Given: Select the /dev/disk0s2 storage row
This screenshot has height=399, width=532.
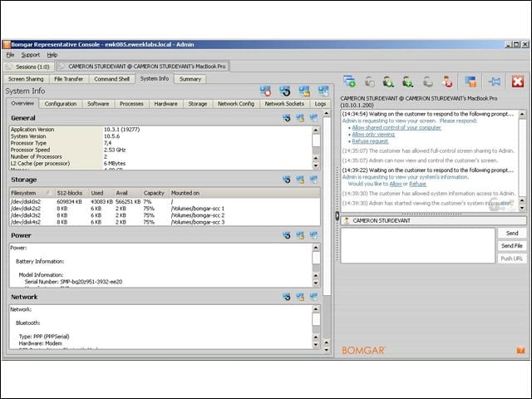Looking at the screenshot, I should pos(165,201).
